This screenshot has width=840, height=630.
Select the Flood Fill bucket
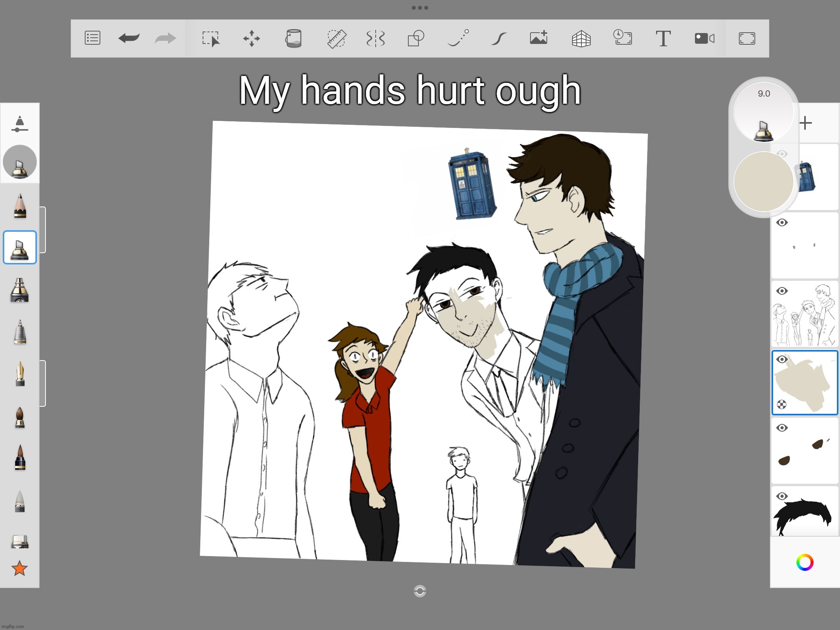[x=293, y=38]
